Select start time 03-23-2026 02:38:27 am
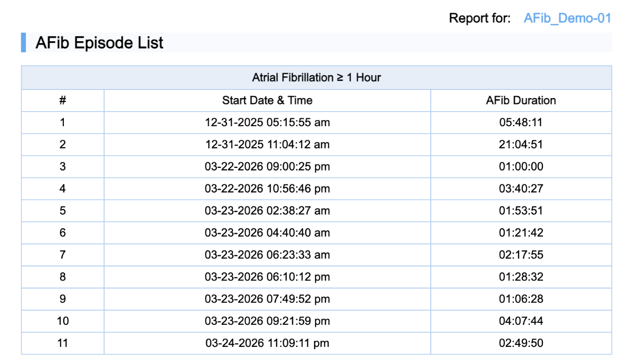 click(267, 211)
